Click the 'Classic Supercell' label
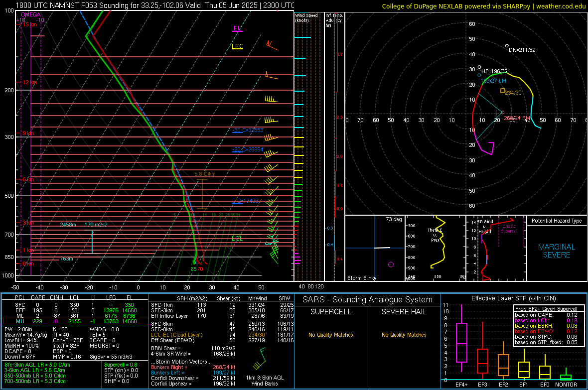Viewport: 588px width, 390px height. pos(509,229)
